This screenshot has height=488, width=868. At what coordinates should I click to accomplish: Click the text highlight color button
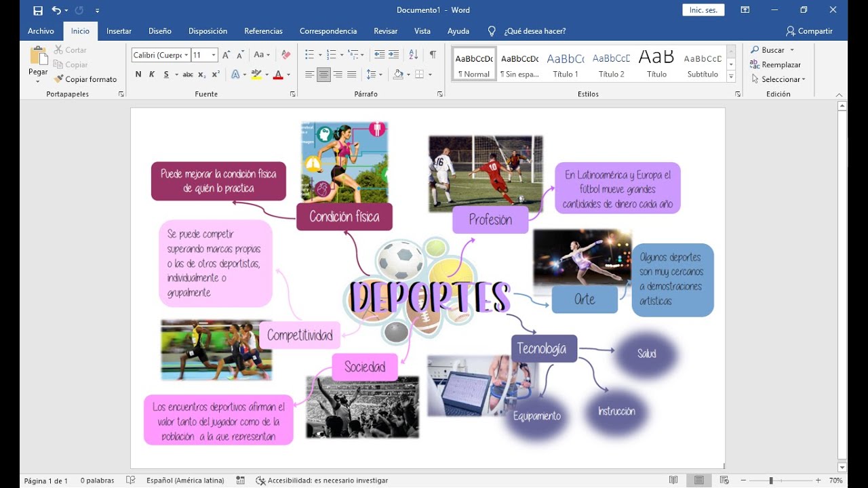pos(256,75)
